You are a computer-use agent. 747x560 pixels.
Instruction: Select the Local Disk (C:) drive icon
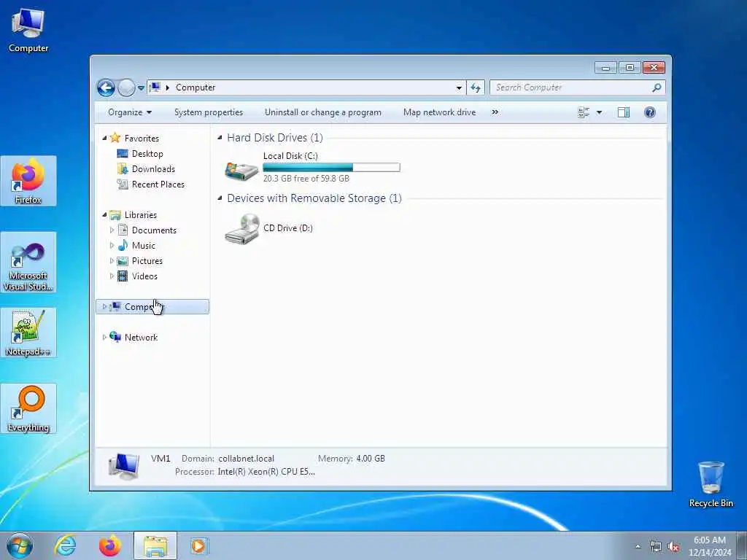(241, 170)
